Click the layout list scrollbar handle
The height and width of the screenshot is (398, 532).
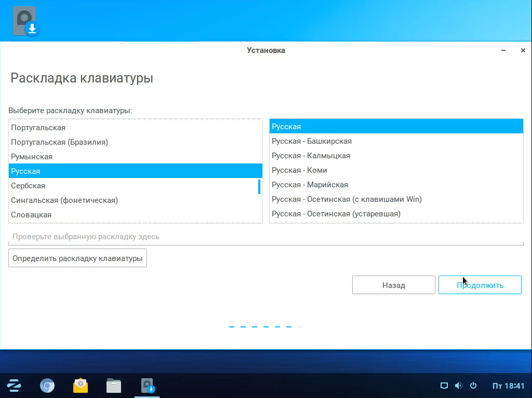[x=259, y=186]
